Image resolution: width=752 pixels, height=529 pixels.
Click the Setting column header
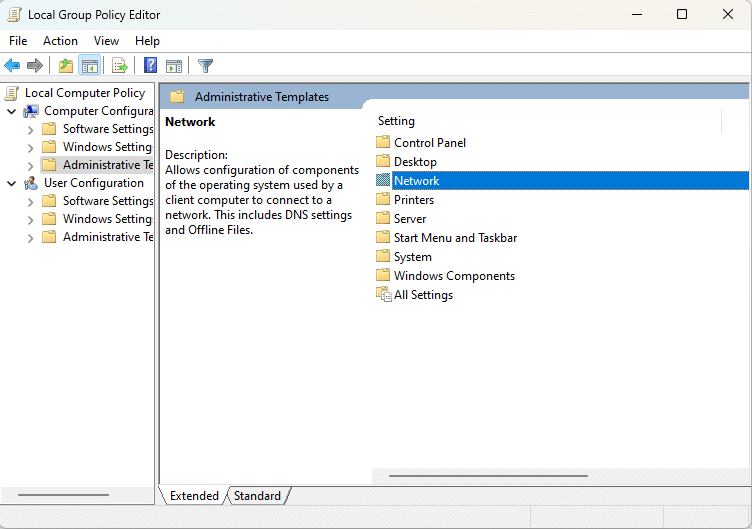point(396,121)
